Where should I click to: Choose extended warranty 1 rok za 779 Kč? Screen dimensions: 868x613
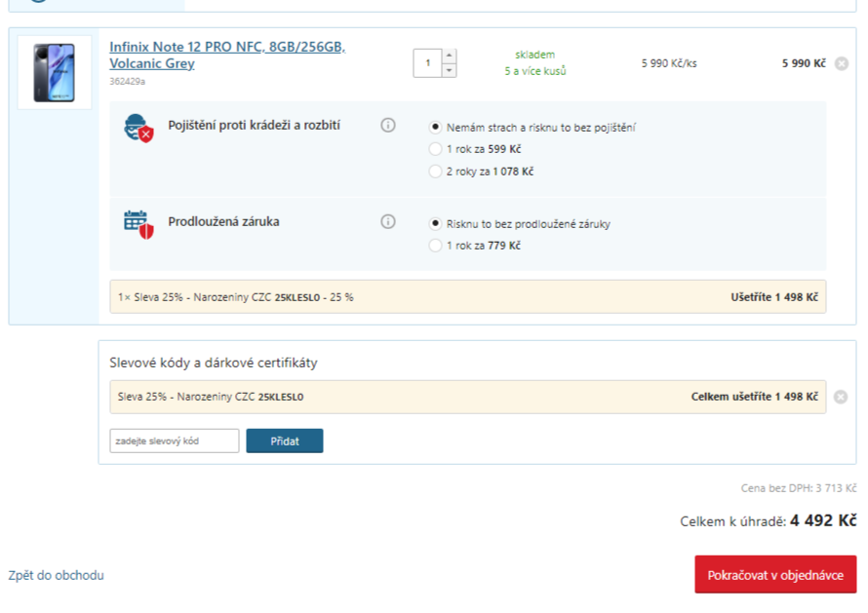click(435, 245)
